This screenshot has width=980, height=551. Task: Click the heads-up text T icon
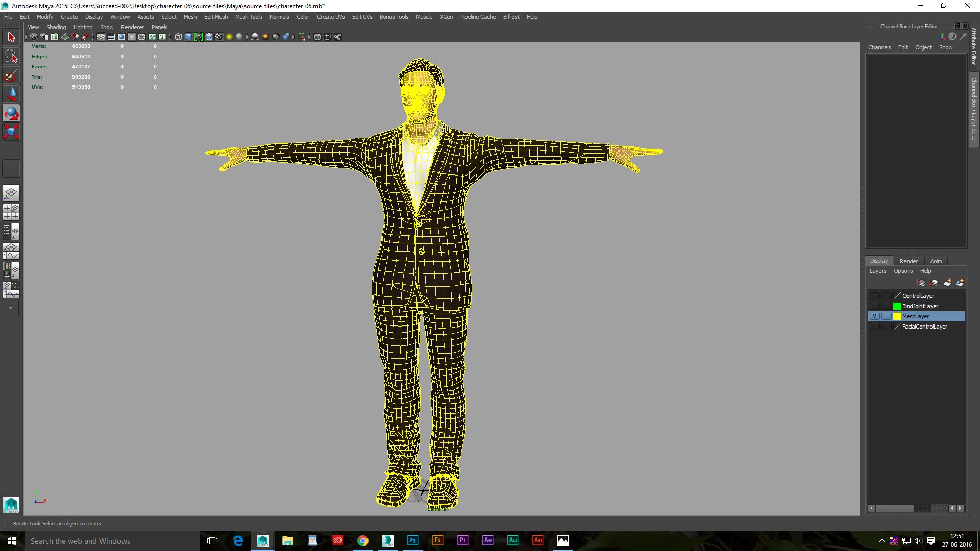point(162,37)
